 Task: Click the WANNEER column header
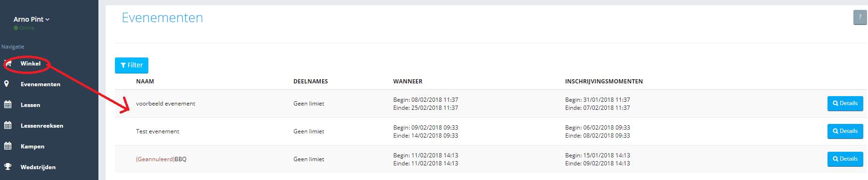pyautogui.click(x=408, y=82)
